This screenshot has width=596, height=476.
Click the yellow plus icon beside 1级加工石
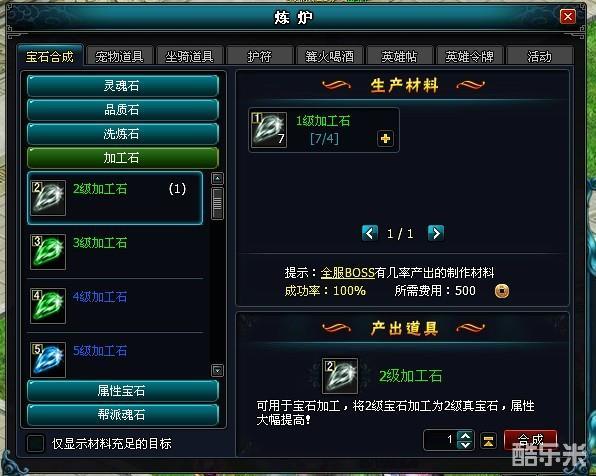coord(385,138)
